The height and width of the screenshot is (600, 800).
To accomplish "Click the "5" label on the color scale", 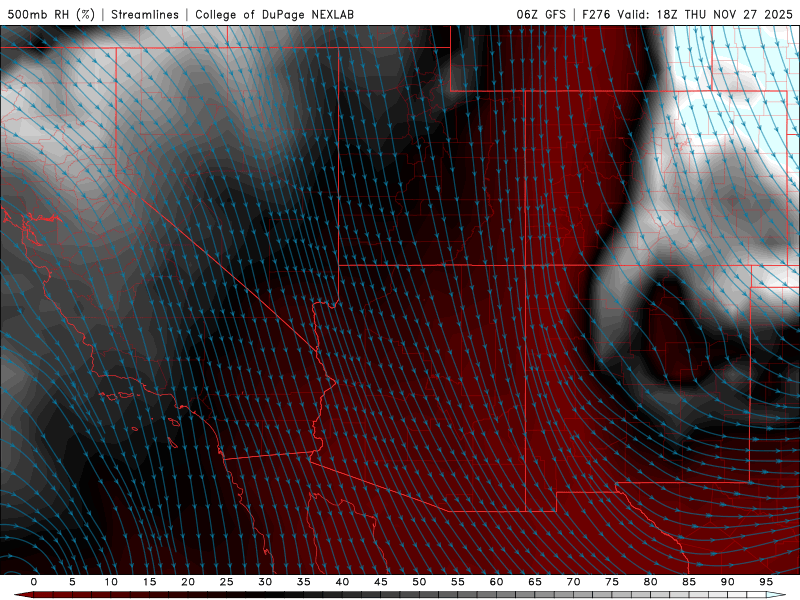I will point(72,582).
